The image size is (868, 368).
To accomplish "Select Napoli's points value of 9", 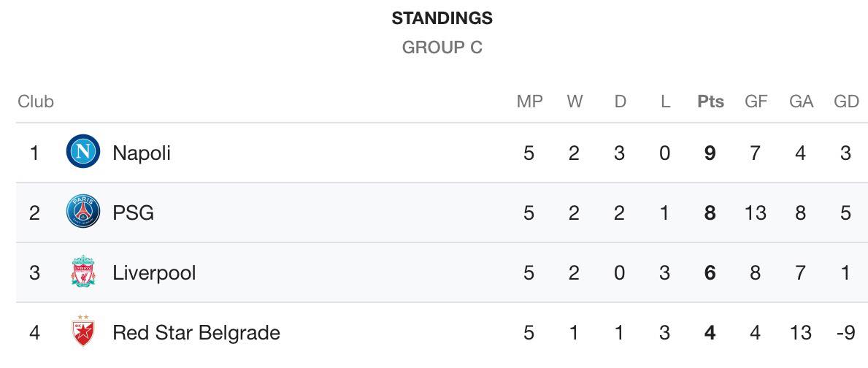I will point(710,153).
